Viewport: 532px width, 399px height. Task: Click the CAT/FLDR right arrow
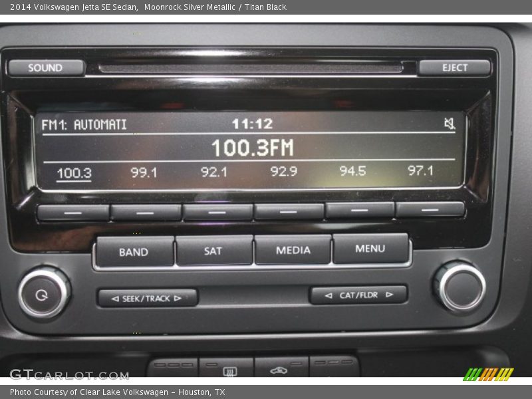click(x=390, y=295)
